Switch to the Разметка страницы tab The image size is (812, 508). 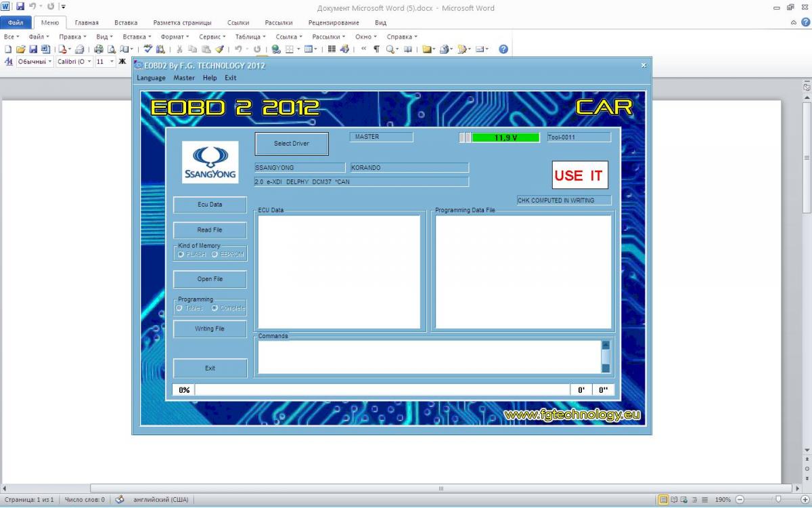(x=182, y=22)
